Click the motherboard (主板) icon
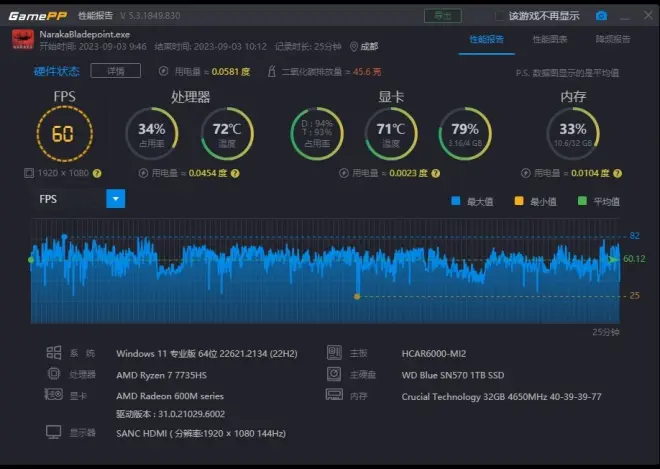Image resolution: width=660 pixels, height=469 pixels. [334, 352]
